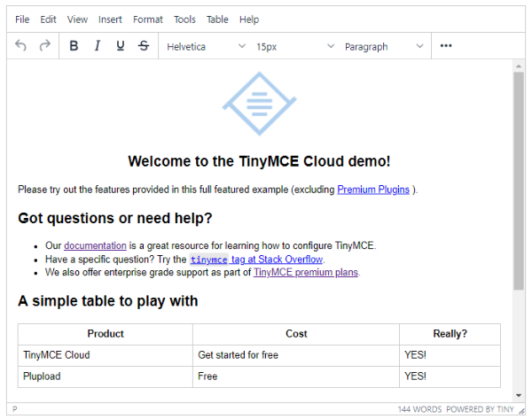Click the YES! cell in TinyMCE Cloud row
The image size is (532, 419).
(x=450, y=355)
